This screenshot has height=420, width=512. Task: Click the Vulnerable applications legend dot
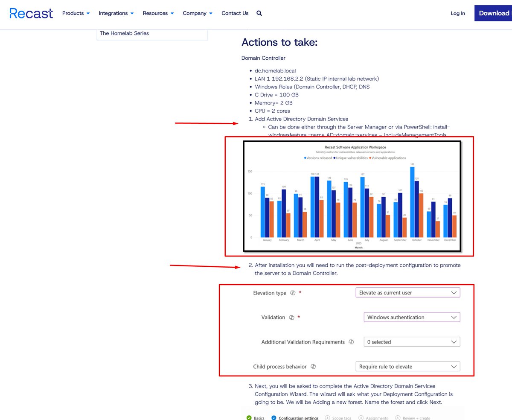click(x=370, y=158)
